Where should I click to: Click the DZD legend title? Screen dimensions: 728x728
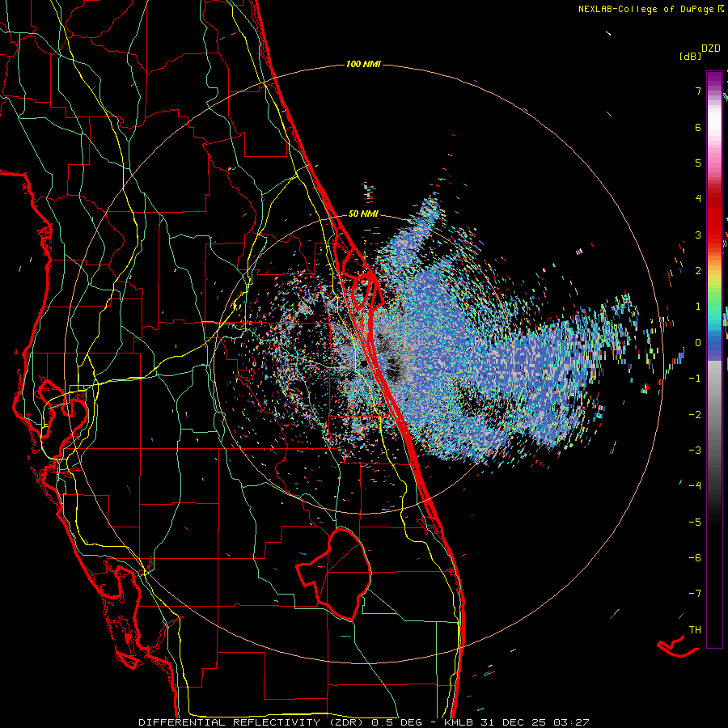[x=711, y=49]
